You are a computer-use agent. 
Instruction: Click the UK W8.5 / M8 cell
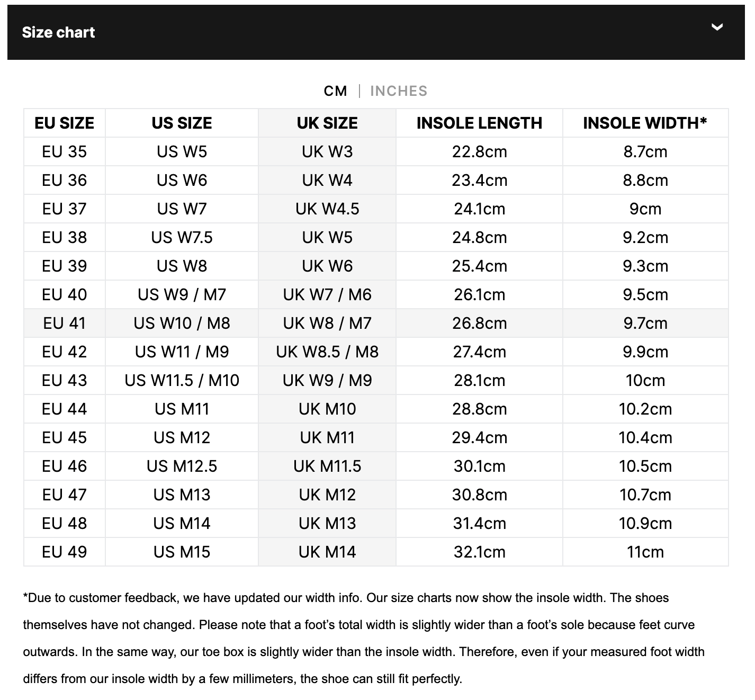pyautogui.click(x=327, y=352)
